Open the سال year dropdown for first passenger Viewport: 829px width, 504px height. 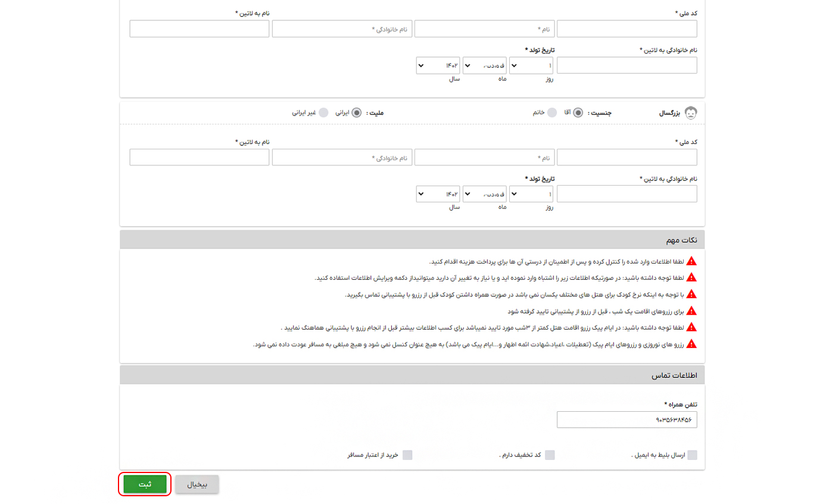point(438,65)
